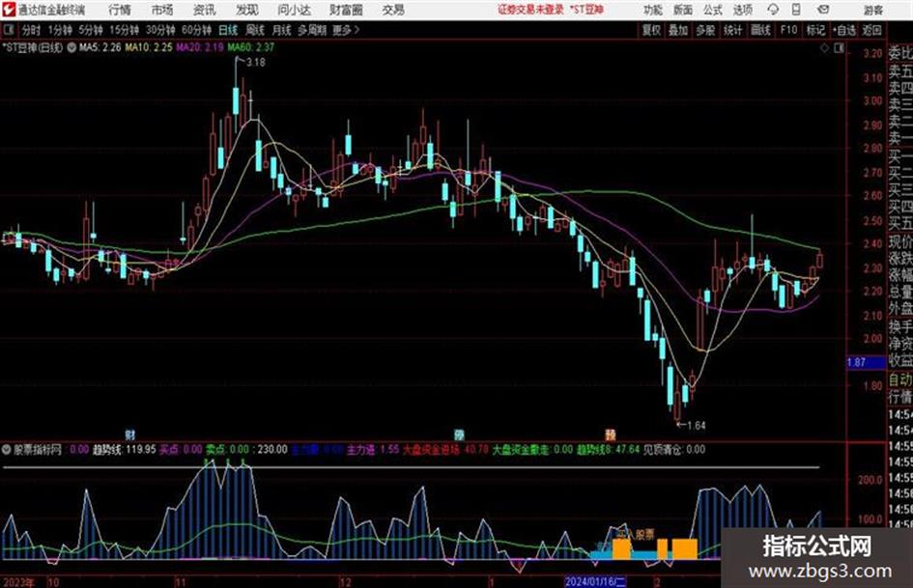The width and height of the screenshot is (913, 588).
Task: Open the 资讯 menu
Action: [x=205, y=10]
